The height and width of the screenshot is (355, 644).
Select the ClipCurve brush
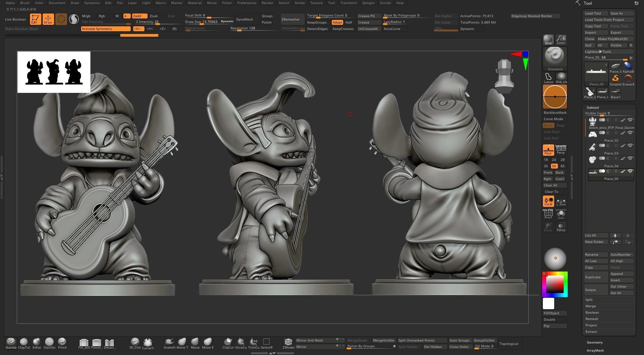[228, 343]
